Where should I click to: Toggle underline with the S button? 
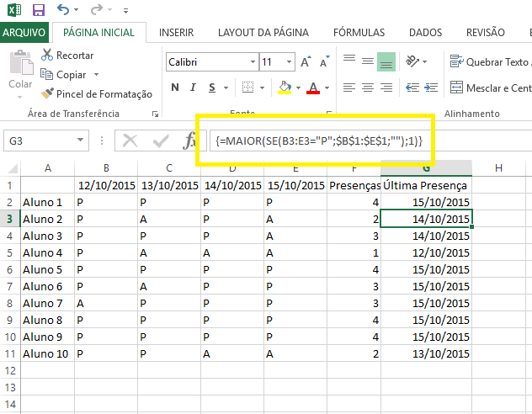coord(212,88)
